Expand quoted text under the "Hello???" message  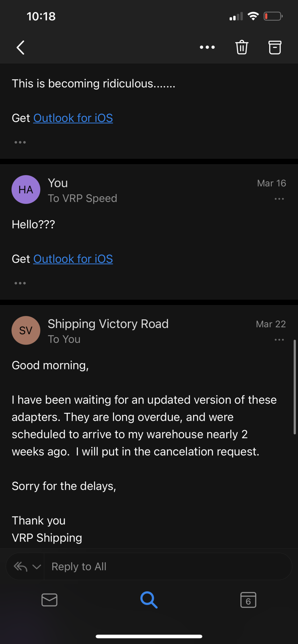(x=20, y=283)
